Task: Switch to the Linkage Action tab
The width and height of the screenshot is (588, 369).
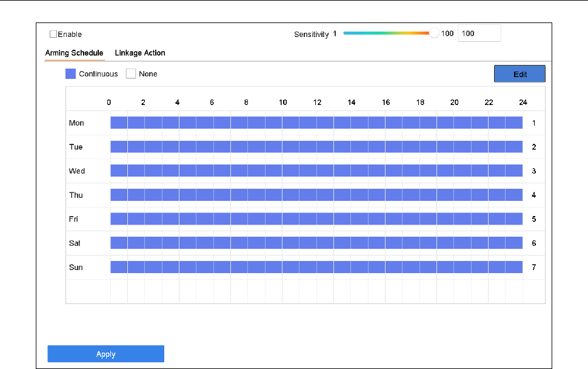Action: [140, 53]
